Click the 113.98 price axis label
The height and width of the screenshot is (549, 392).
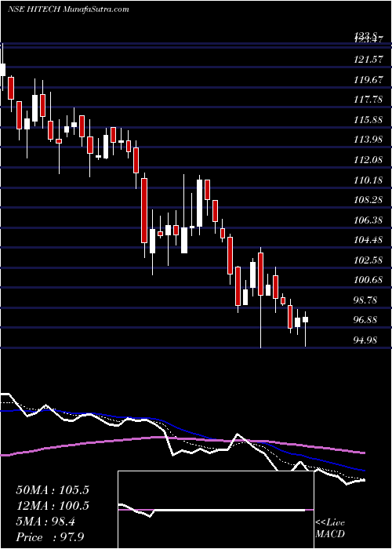(x=368, y=140)
